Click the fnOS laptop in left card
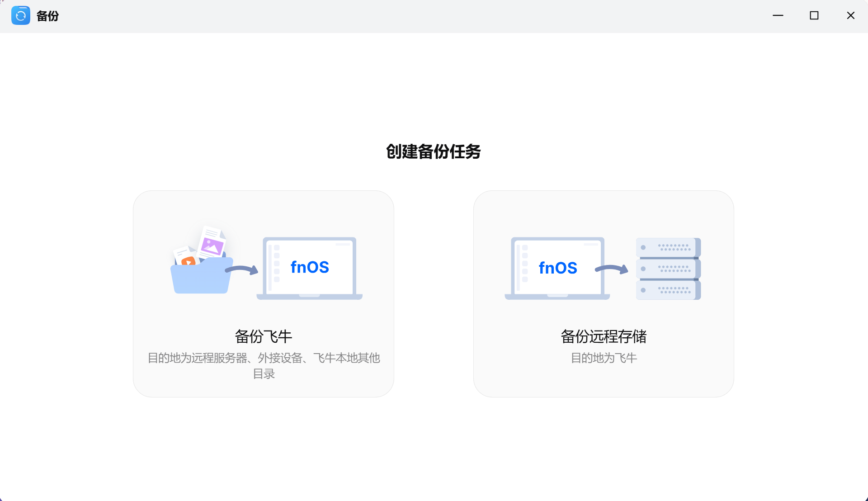868x501 pixels. click(310, 268)
